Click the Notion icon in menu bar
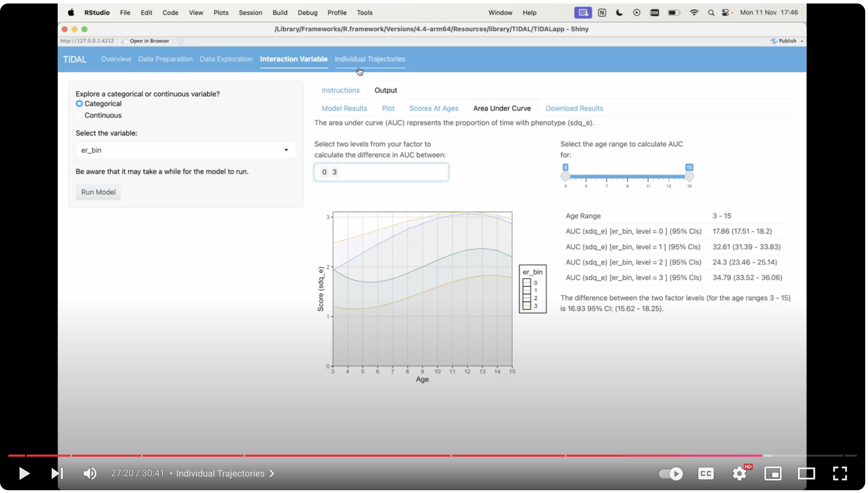The image size is (868, 493). click(x=602, y=13)
